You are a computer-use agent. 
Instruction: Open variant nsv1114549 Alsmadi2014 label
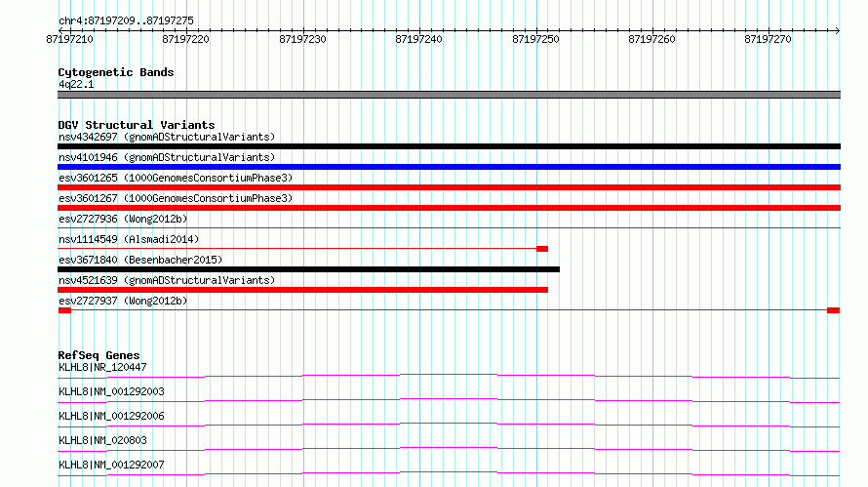[x=129, y=239]
